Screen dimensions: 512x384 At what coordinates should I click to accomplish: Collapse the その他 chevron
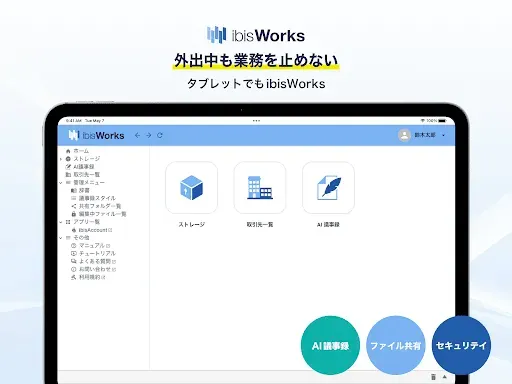point(61,238)
